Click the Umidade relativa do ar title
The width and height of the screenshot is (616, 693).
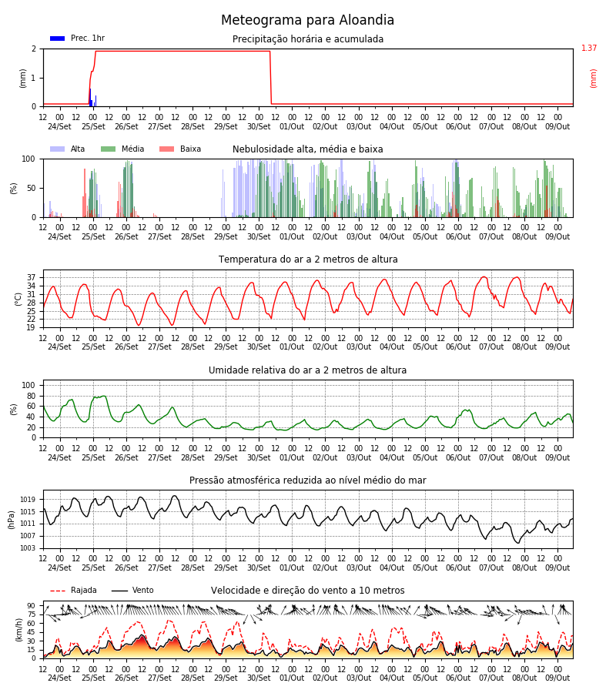tap(307, 370)
